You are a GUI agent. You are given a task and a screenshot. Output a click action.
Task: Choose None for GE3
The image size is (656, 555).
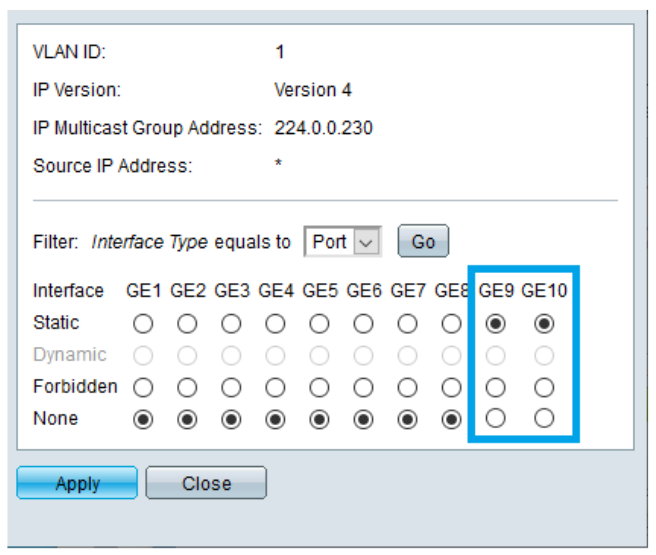(231, 419)
